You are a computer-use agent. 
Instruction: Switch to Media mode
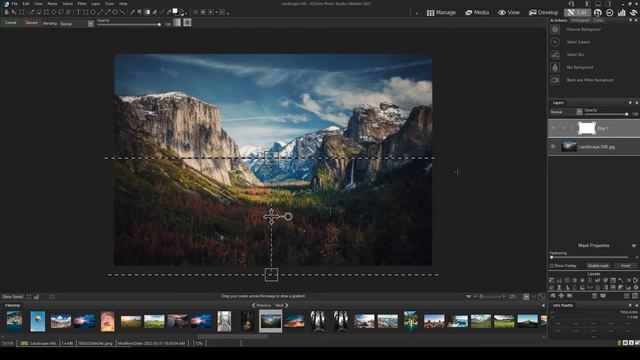pos(477,13)
